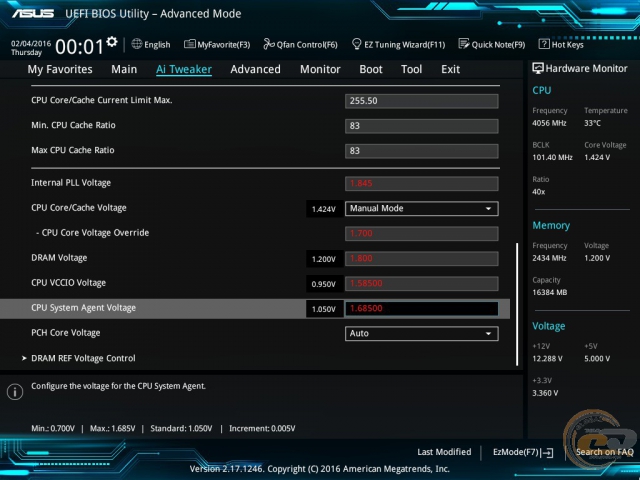640x480 pixels.
Task: Switch to EzMode(F7)
Action: tap(523, 452)
